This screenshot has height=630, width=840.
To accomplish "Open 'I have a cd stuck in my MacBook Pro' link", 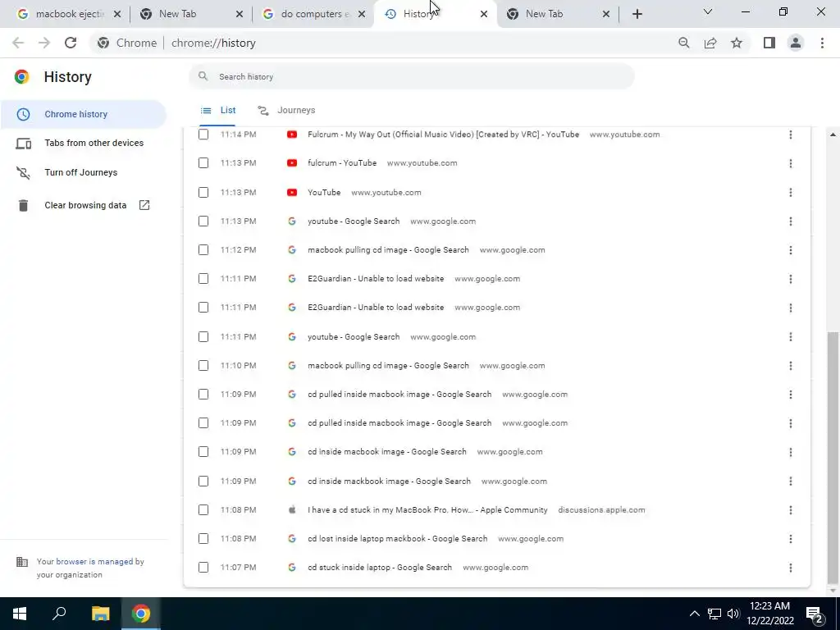I will click(427, 510).
